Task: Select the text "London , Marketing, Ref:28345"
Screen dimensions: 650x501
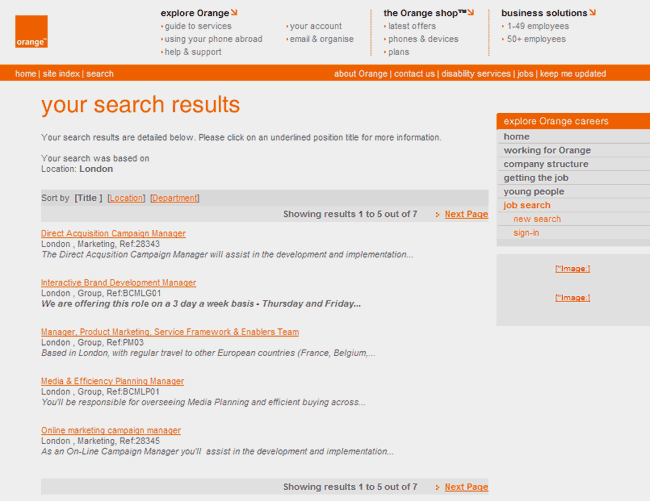Action: [x=100, y=441]
